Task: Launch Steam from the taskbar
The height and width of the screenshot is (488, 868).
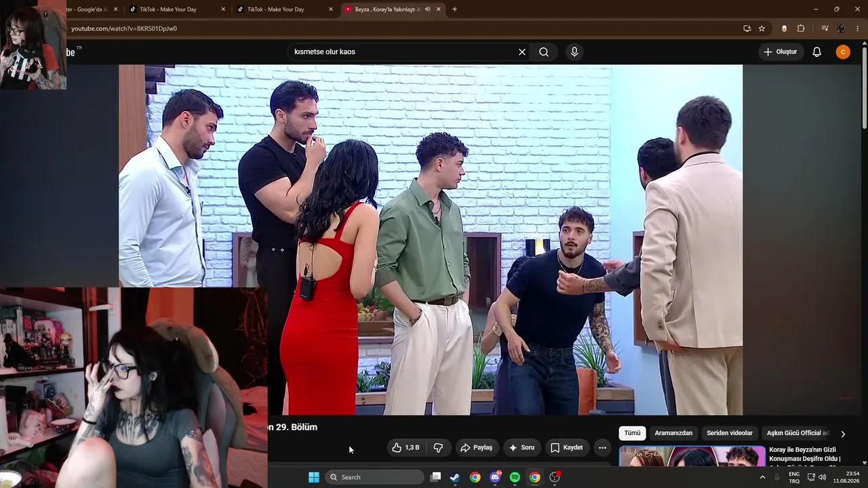Action: 455,477
